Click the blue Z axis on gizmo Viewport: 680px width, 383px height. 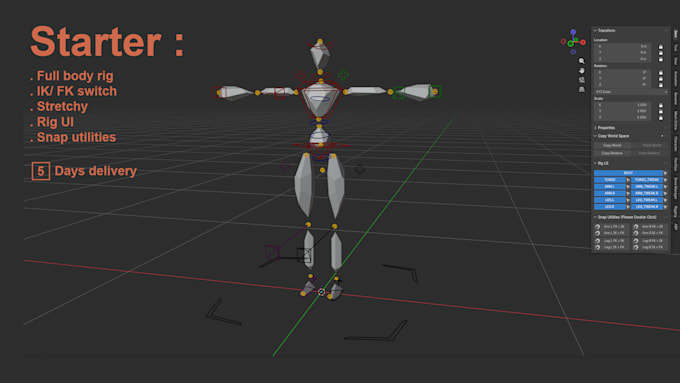click(x=573, y=32)
